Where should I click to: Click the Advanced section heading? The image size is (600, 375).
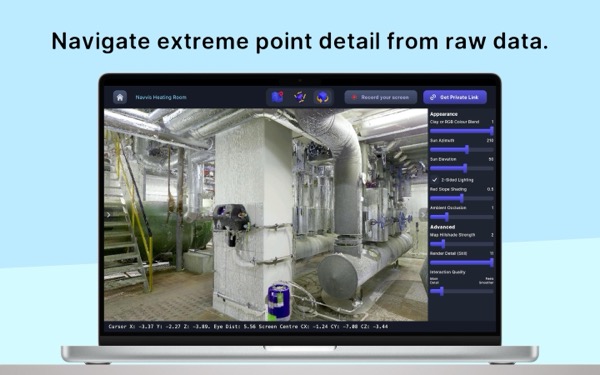[442, 227]
